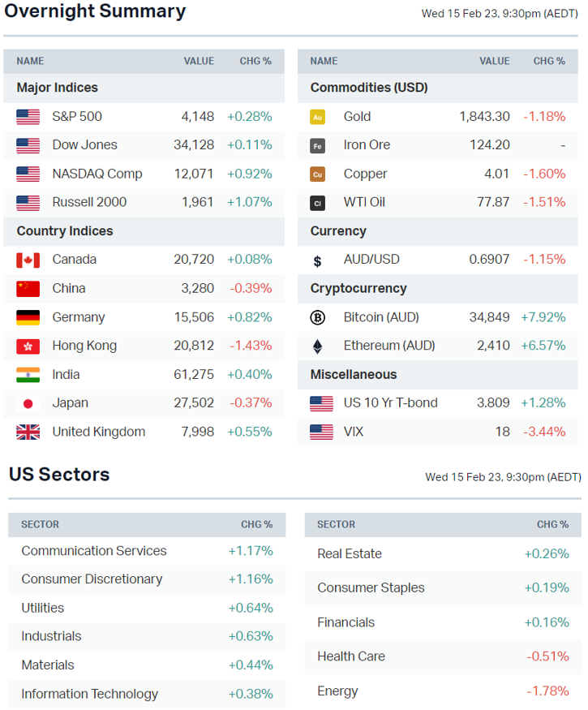Click the Hong Kong flag icon
This screenshot has width=588, height=710.
[x=28, y=346]
